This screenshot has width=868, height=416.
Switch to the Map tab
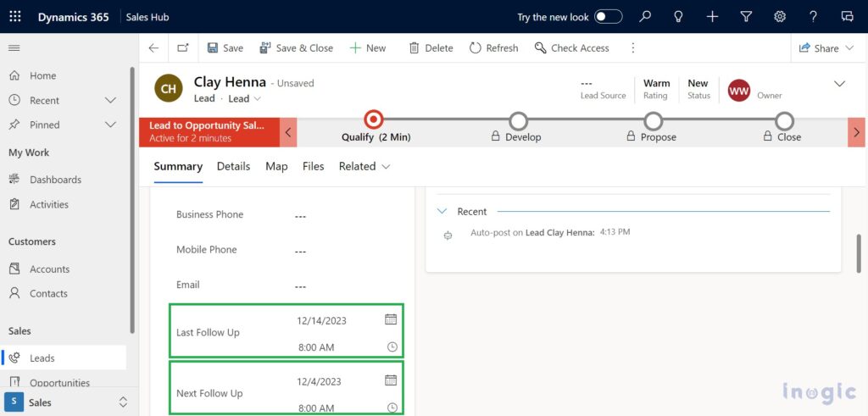276,167
